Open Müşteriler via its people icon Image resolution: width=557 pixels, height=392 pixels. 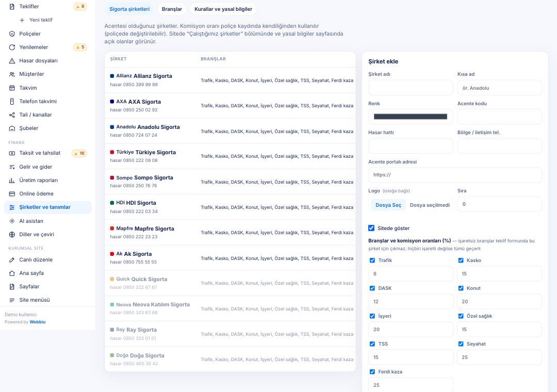(12, 74)
